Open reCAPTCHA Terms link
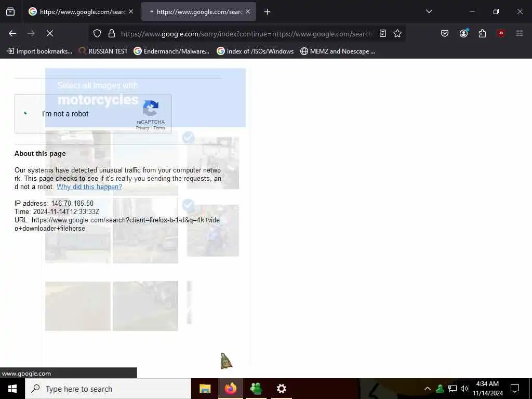This screenshot has width=532, height=399. (x=159, y=128)
